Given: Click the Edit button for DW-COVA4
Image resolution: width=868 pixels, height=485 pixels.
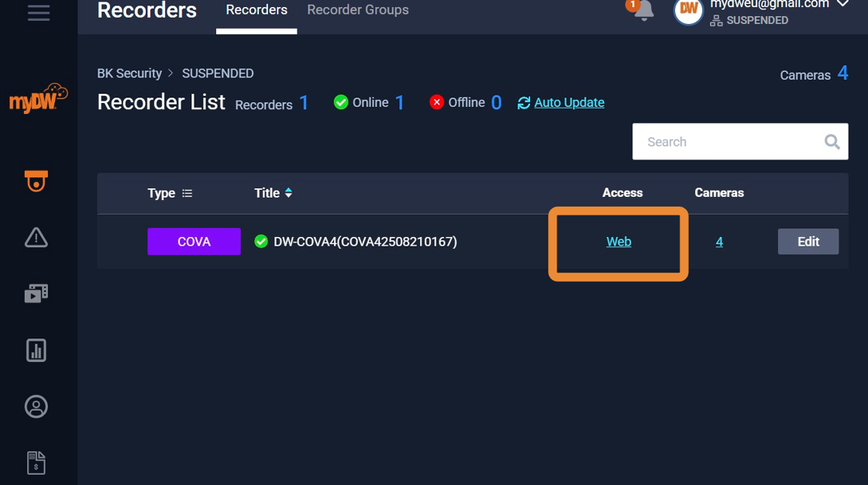Looking at the screenshot, I should click(x=808, y=242).
